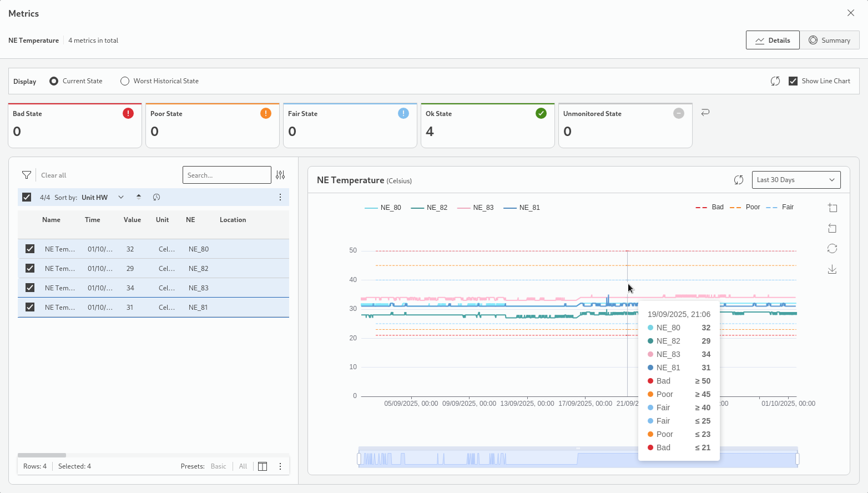Select the Worst Historical State radio button

[125, 81]
